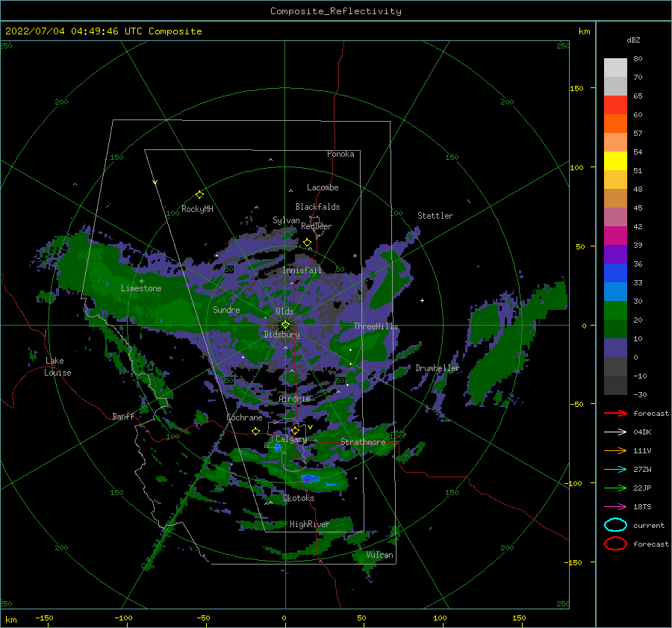The image size is (672, 628).
Task: Click the orange 111V arrow legend icon
Action: [x=615, y=450]
